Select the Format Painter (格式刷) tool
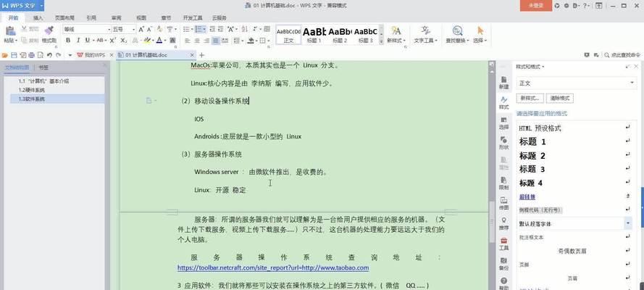 (x=49, y=35)
